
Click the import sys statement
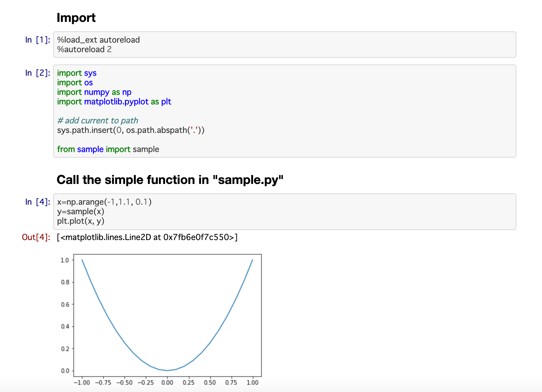(77, 73)
